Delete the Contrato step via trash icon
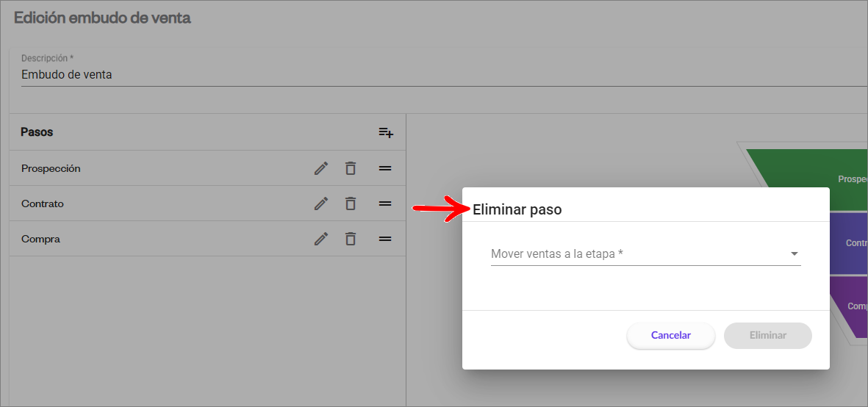The width and height of the screenshot is (868, 407). pos(351,203)
